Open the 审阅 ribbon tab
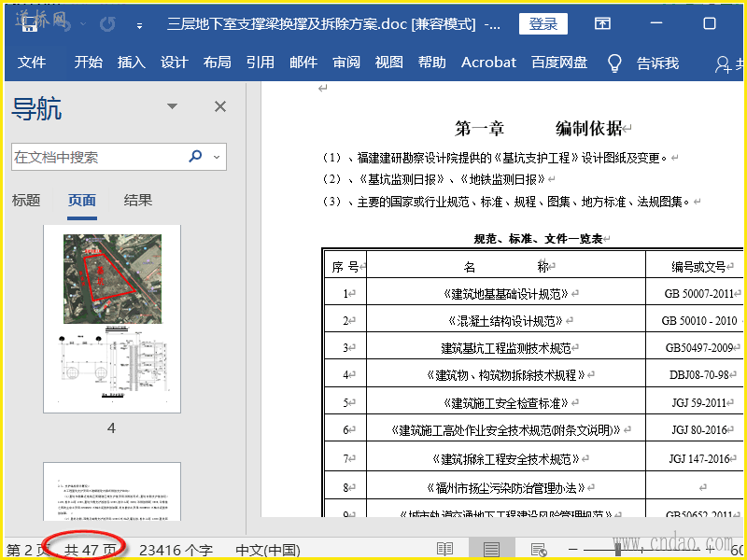This screenshot has width=747, height=560. 346,63
